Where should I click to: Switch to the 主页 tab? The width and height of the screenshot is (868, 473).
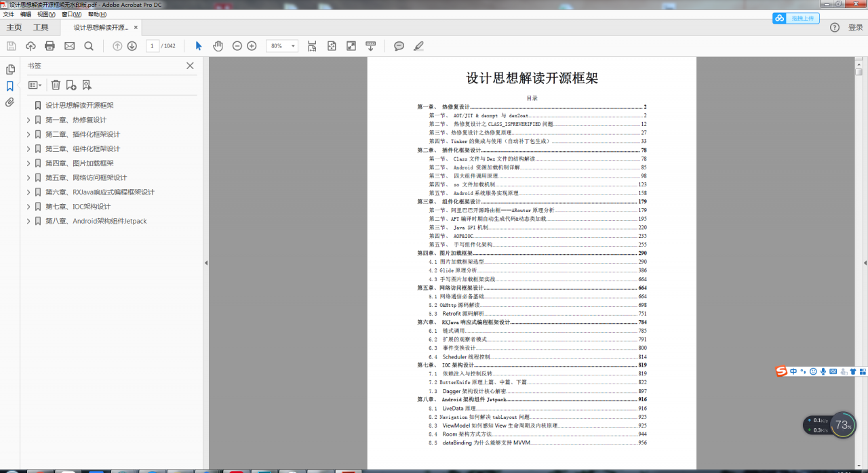pos(14,28)
